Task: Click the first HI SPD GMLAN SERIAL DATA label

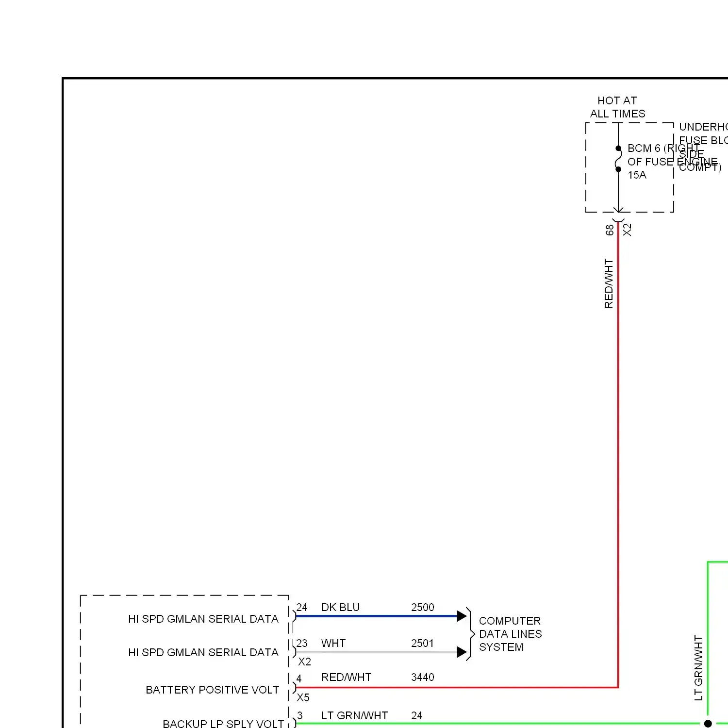Action: pos(203,619)
